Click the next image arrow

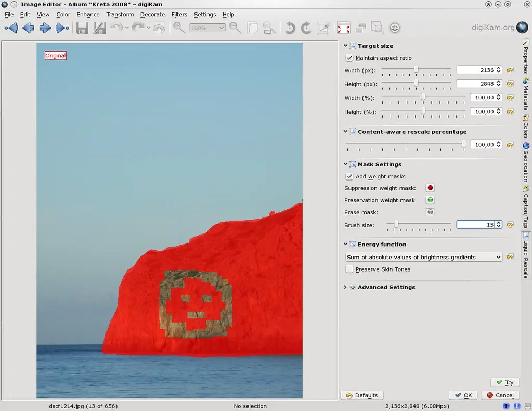click(x=45, y=28)
